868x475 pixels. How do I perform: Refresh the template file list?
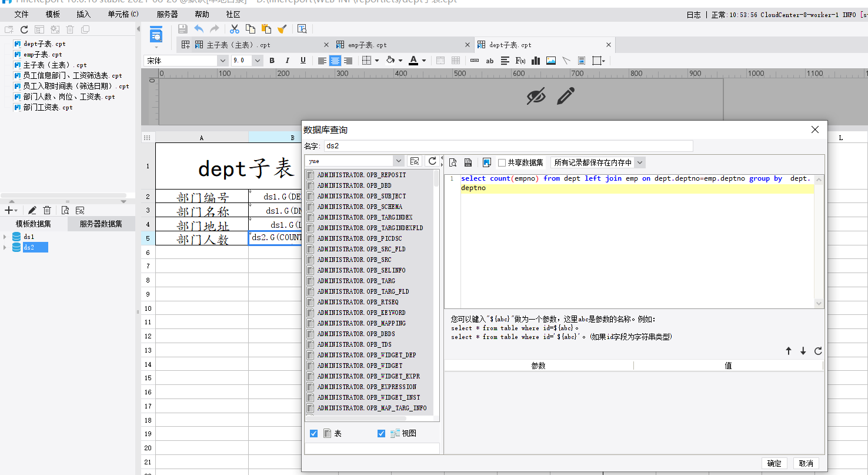tap(24, 29)
